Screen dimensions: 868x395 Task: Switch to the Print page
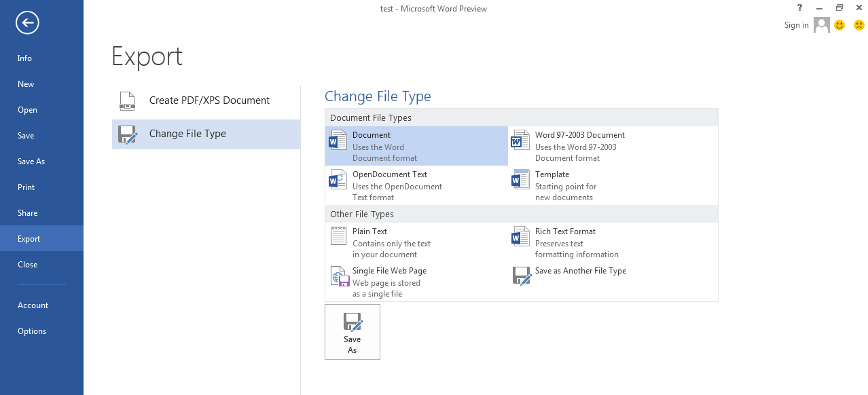(x=41, y=187)
